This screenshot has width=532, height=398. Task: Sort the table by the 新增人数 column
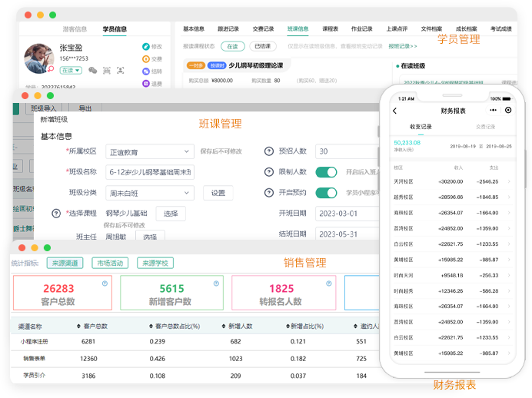224,326
